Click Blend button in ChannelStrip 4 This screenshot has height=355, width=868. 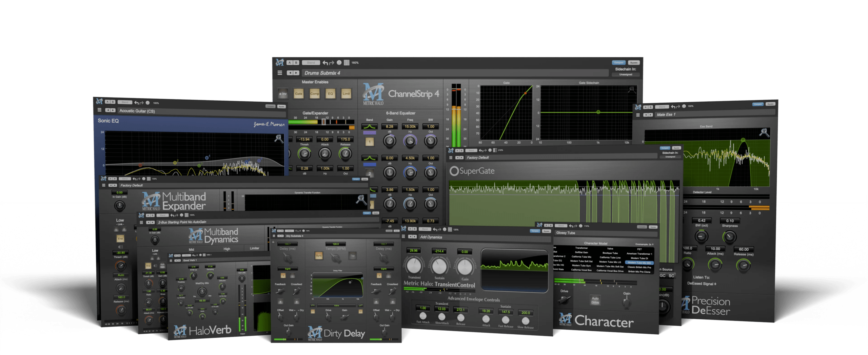311,63
